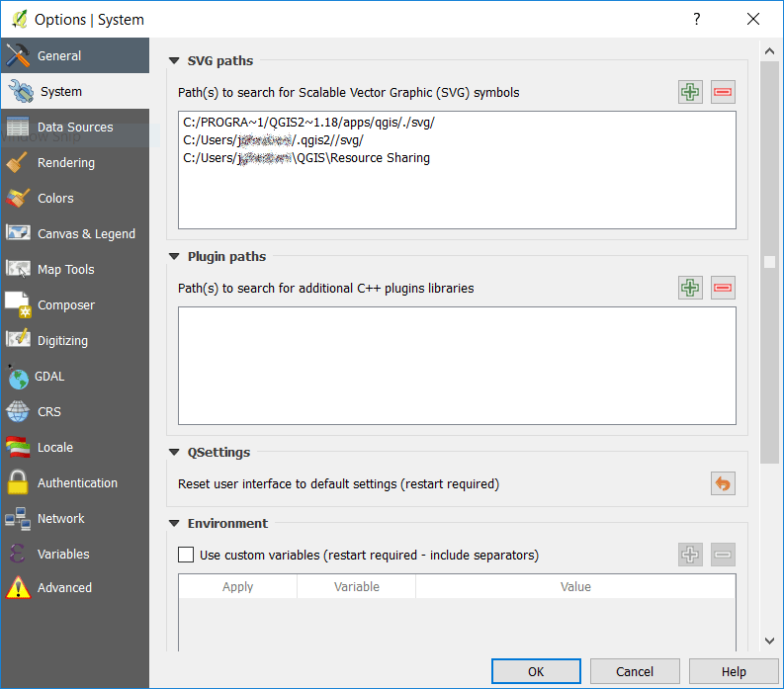The image size is (784, 689).
Task: Switch to the Advanced tab label
Action: pos(64,587)
